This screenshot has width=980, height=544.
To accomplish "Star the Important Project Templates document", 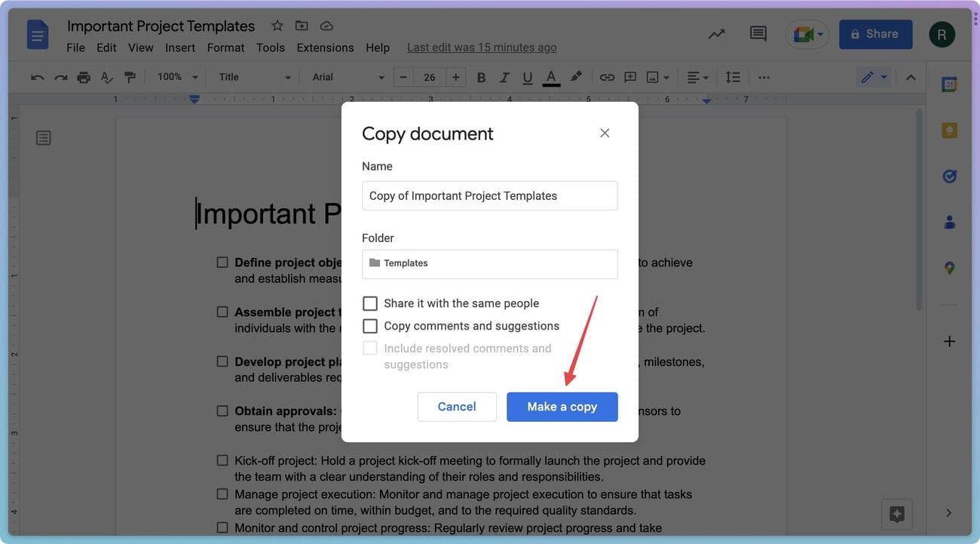I will [277, 26].
